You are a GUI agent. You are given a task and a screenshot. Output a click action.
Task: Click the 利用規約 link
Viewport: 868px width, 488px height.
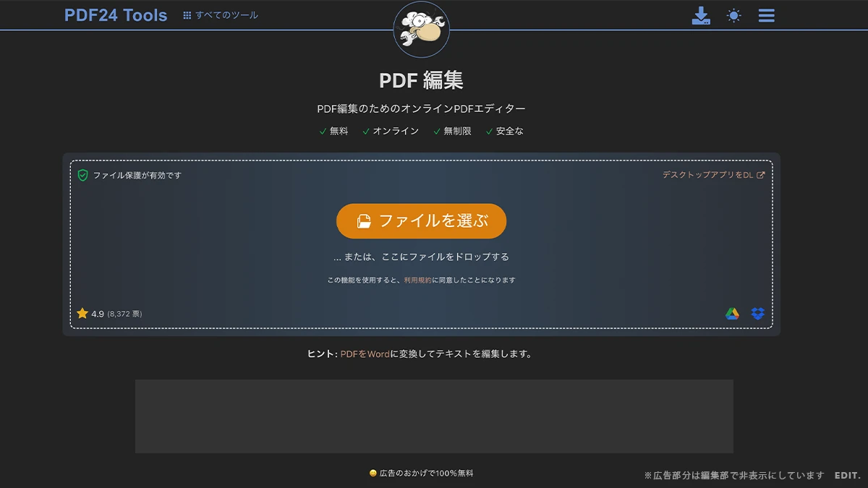pyautogui.click(x=417, y=280)
